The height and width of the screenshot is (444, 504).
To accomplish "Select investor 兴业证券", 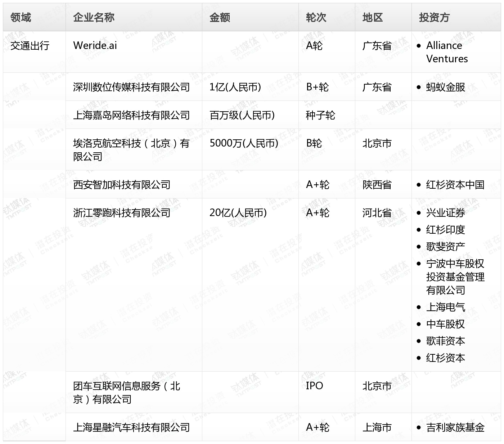I will tap(446, 213).
